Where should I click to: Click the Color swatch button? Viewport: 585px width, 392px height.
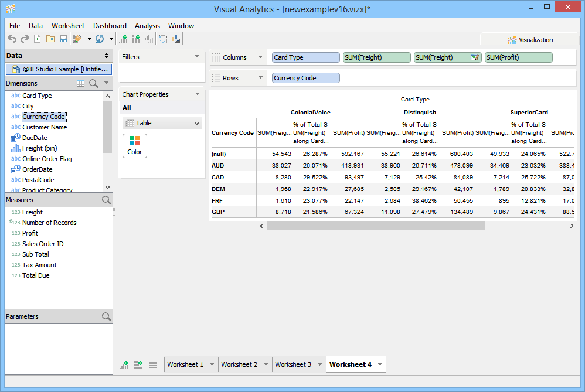[x=135, y=145]
